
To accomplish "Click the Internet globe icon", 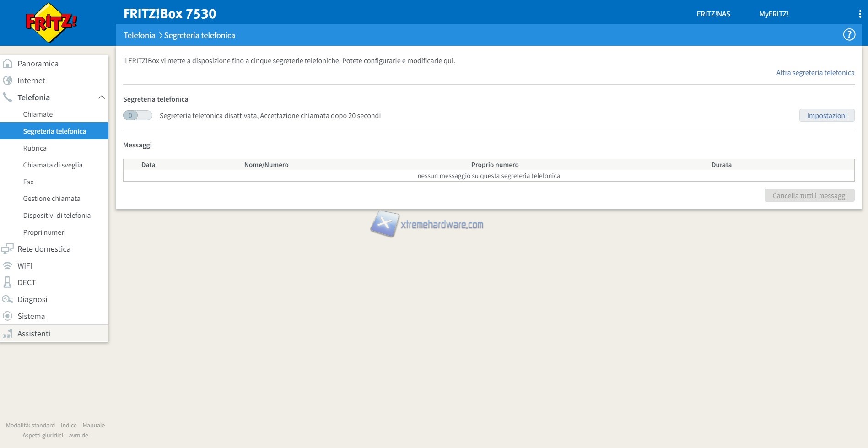I will click(x=8, y=81).
